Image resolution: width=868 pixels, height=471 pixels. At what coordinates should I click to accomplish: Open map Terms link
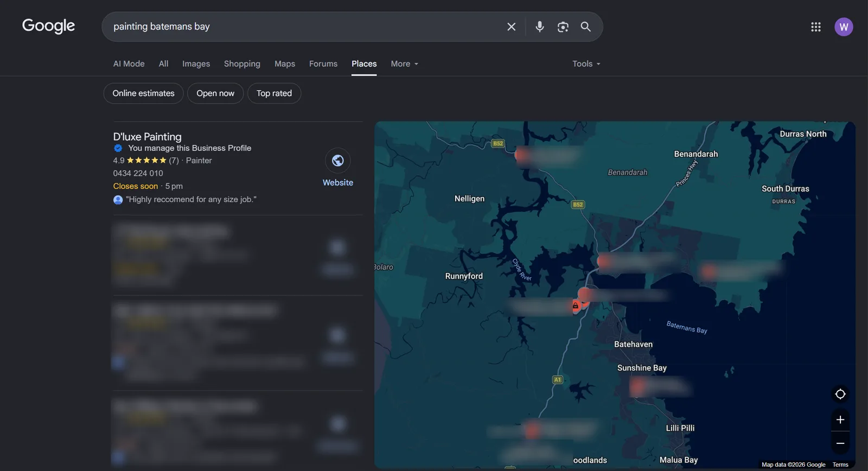point(840,464)
